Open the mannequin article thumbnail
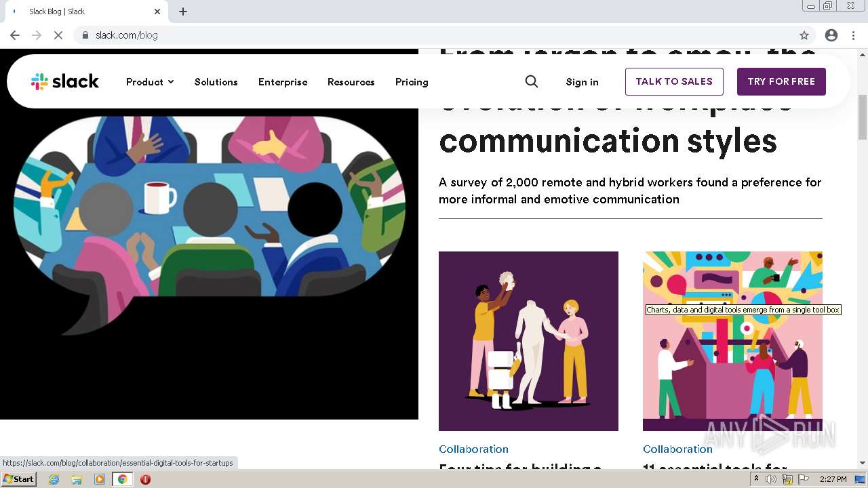868x488 pixels. (528, 341)
